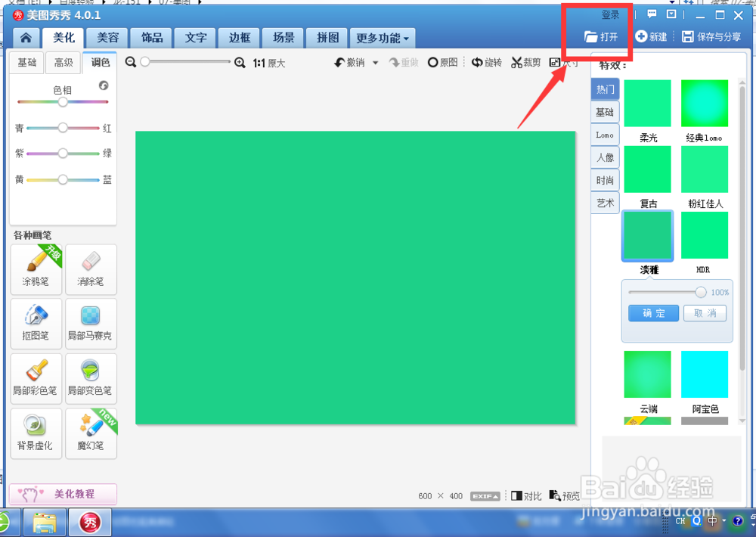Click the 撤销 undo button
Screen dimensions: 756x537
point(350,62)
